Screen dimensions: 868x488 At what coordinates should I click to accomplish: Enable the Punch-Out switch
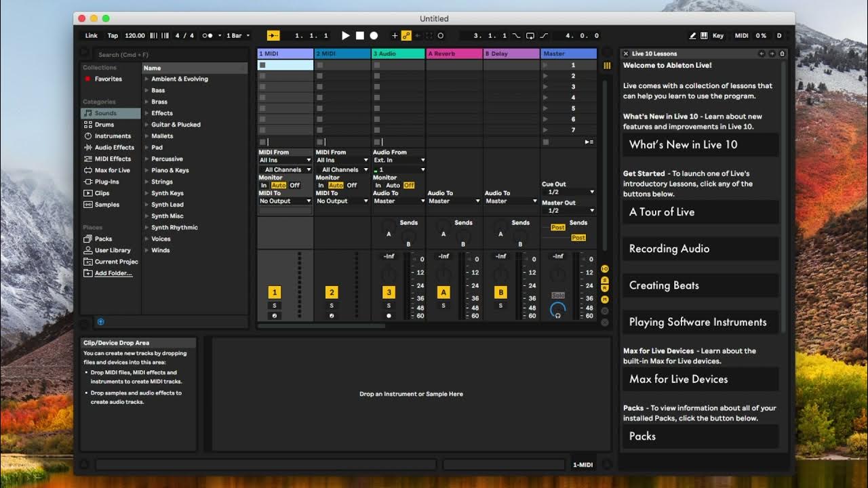543,35
